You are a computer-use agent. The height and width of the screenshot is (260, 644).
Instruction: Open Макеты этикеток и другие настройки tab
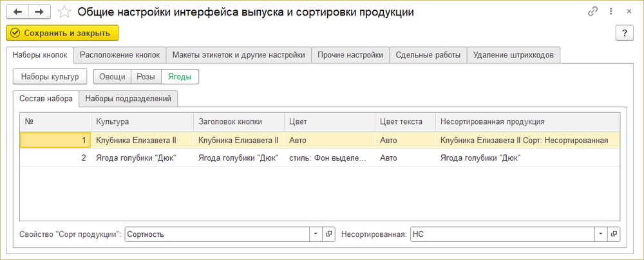pos(239,55)
